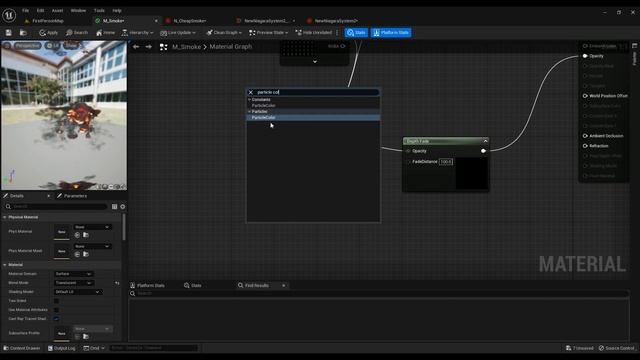Switch to the FirstPersonMap tab
The image size is (640, 360).
(48, 21)
